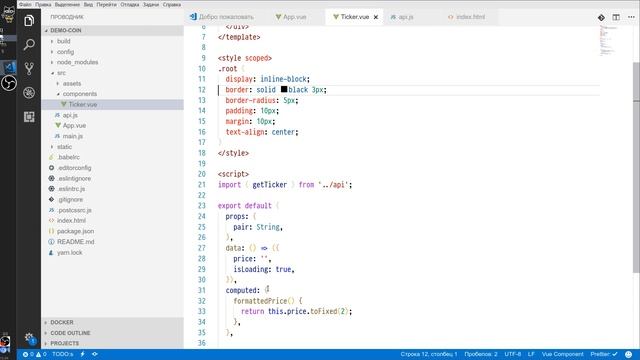Open App.vue in the file tree
This screenshot has width=640, height=360.
[x=112, y=126]
